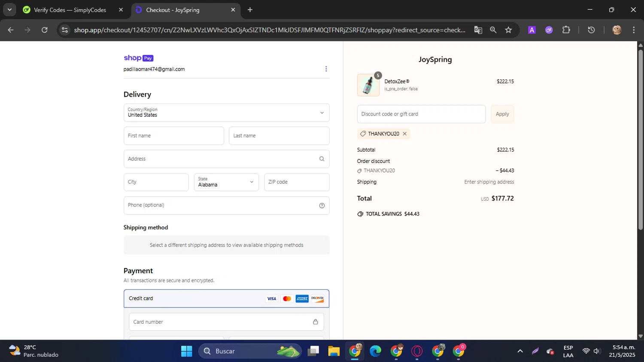
Task: Select the Credit card payment option
Action: click(x=226, y=298)
